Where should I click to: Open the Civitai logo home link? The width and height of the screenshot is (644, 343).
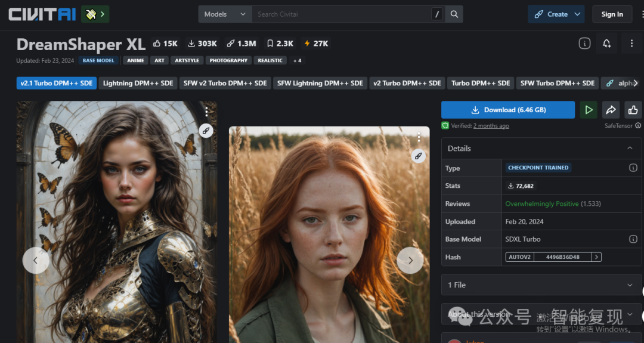(x=42, y=14)
